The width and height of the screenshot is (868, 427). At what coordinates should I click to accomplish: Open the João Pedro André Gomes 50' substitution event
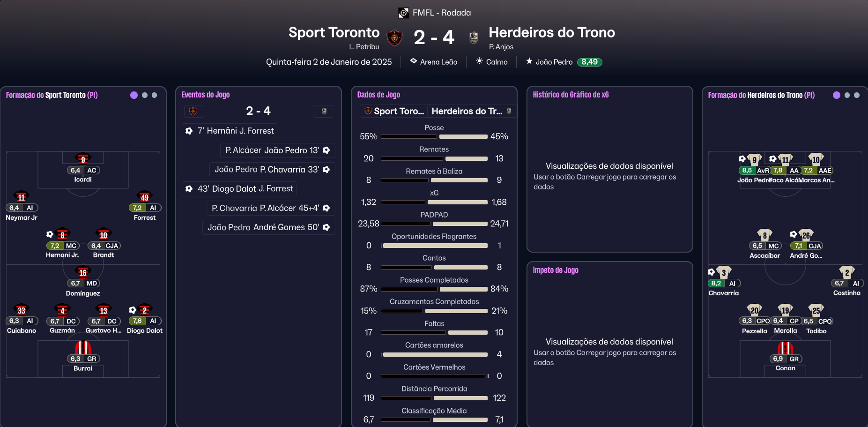(x=268, y=227)
